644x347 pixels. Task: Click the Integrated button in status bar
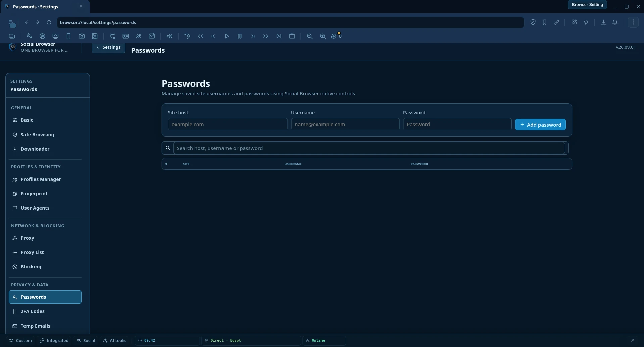pos(54,340)
